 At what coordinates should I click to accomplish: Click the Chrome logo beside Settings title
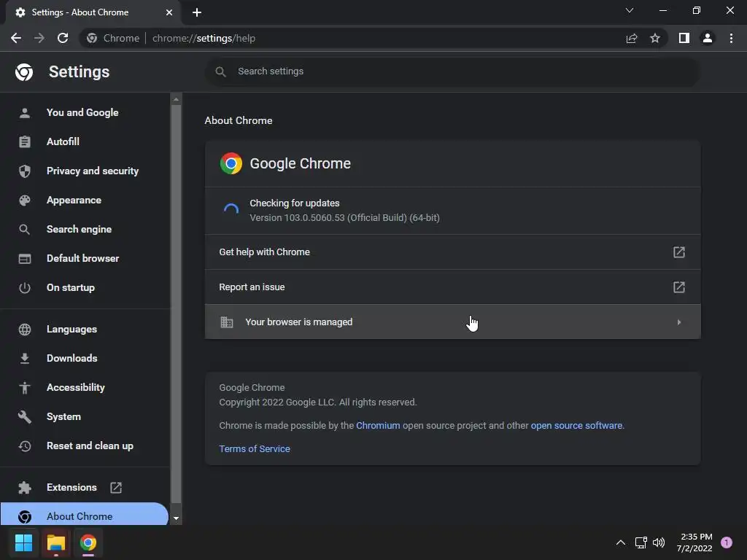[x=24, y=72]
